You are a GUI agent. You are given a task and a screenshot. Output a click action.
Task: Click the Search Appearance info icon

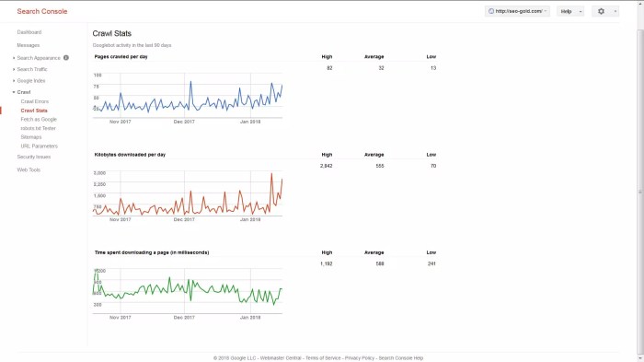tap(66, 58)
